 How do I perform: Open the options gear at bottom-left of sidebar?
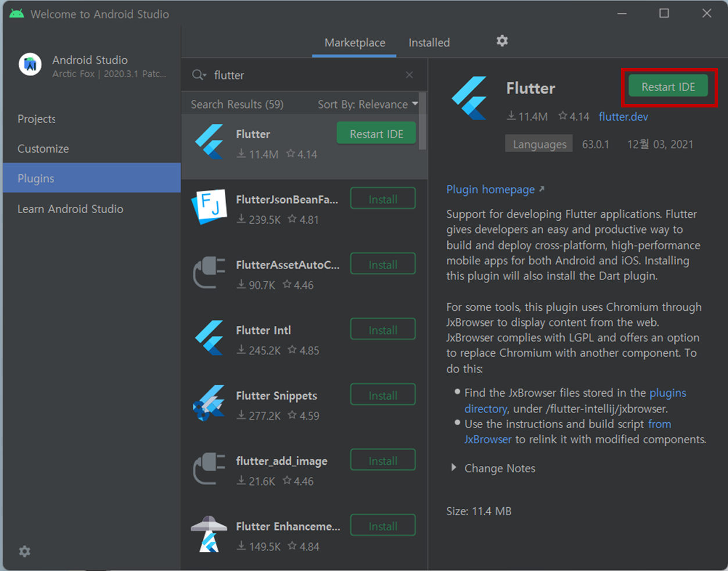pyautogui.click(x=24, y=551)
